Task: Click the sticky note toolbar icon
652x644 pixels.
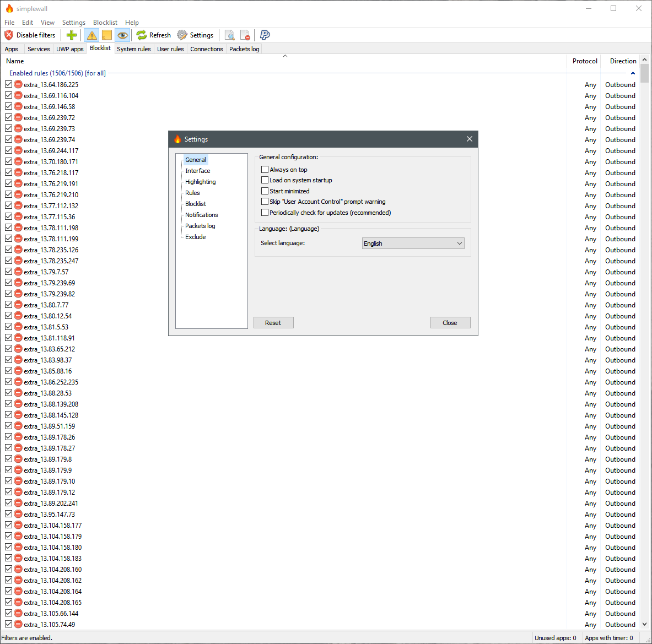Action: click(106, 35)
